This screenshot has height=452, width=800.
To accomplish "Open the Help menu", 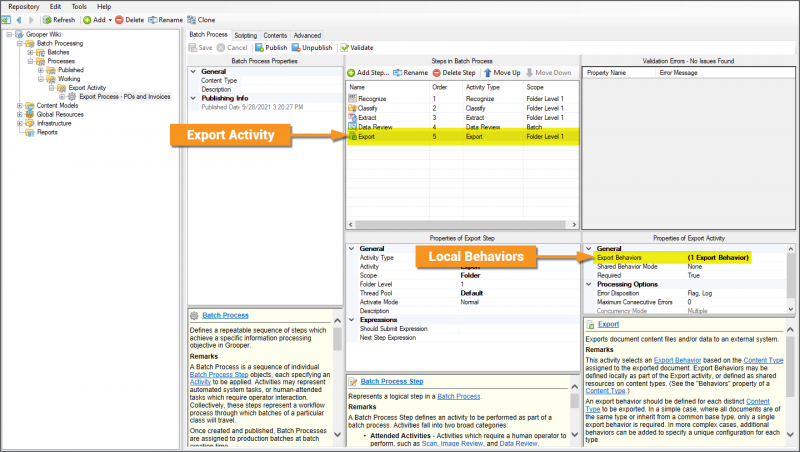I will (104, 7).
